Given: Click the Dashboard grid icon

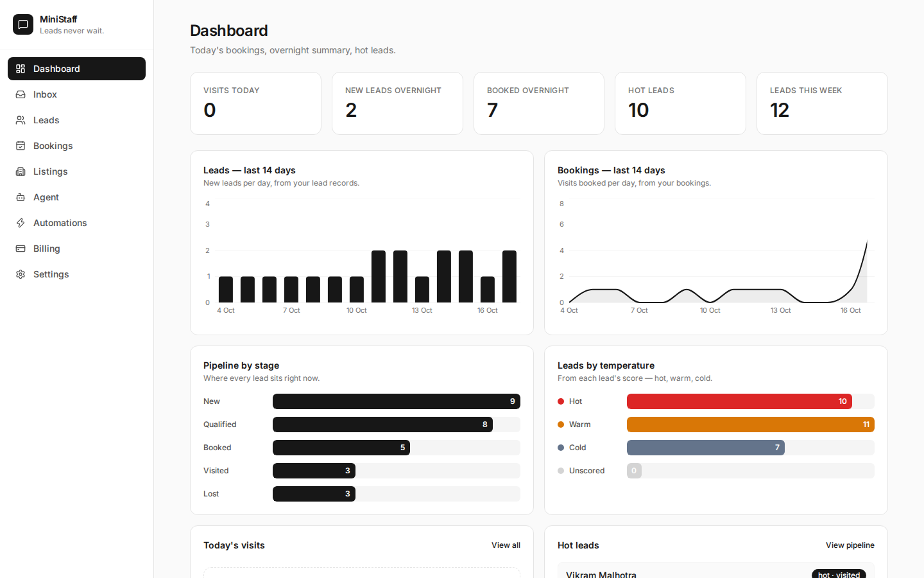Looking at the screenshot, I should click(21, 69).
